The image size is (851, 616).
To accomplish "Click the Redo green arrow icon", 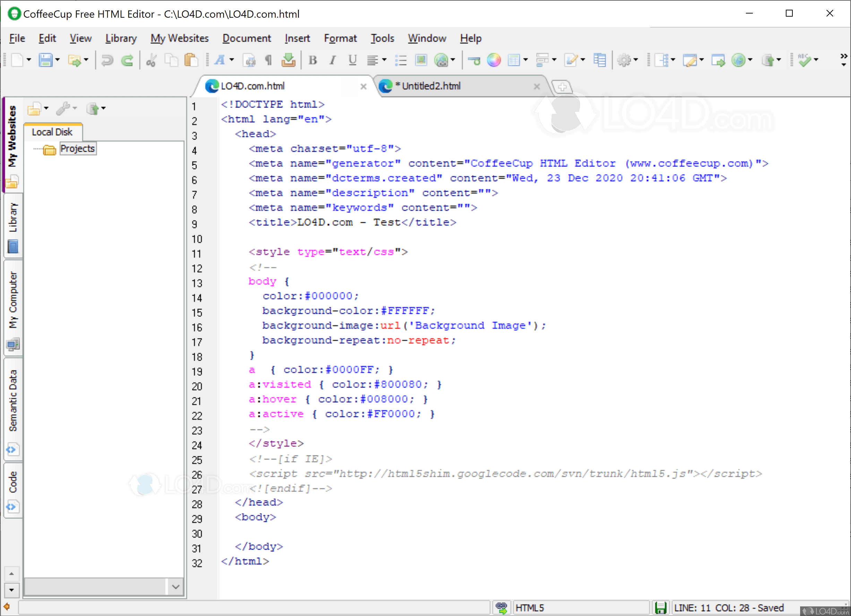I will coord(128,60).
